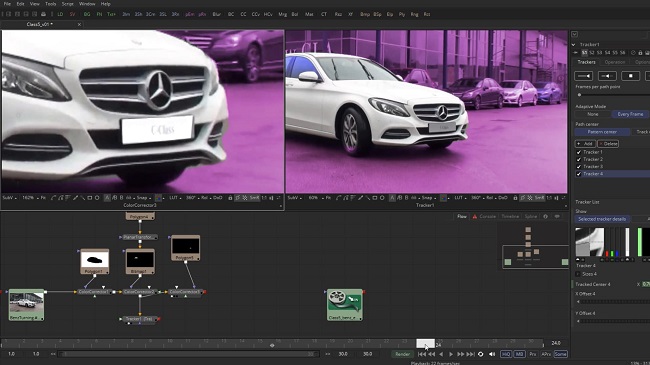Open the left viewer 162% zoom dropdown

(x=30, y=198)
